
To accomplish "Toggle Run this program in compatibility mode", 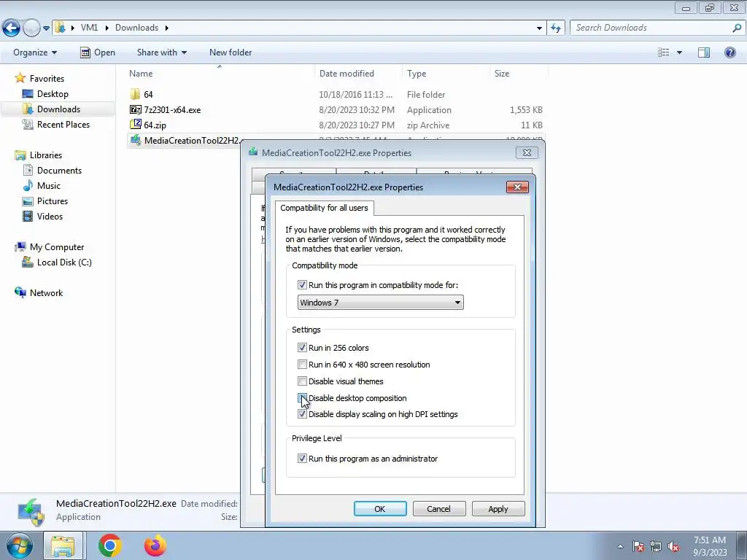I will (302, 285).
